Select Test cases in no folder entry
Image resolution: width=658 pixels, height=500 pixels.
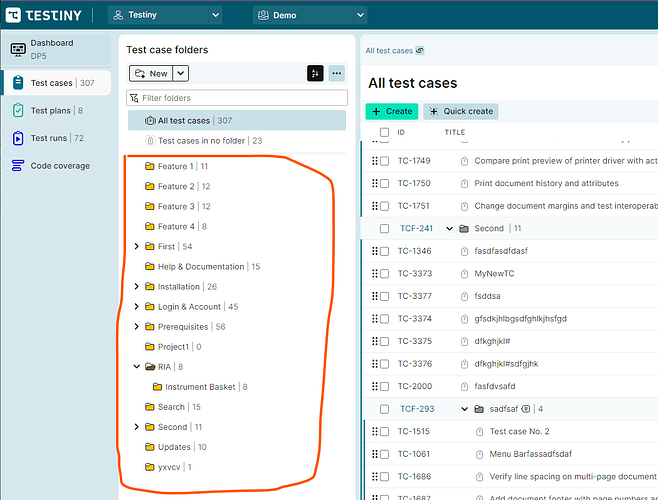(237, 141)
